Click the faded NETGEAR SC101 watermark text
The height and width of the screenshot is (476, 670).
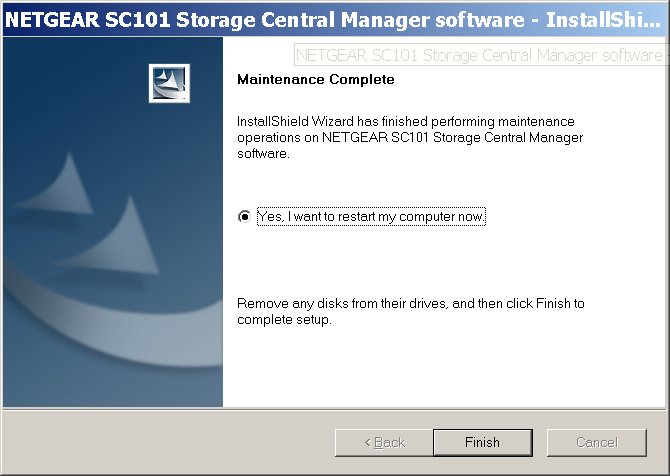479,55
